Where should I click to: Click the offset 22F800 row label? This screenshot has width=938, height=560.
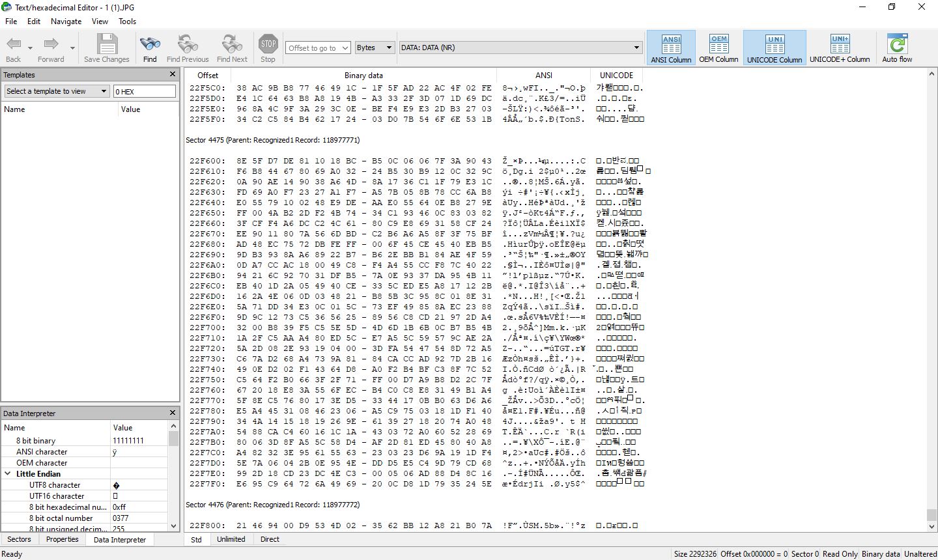(207, 525)
